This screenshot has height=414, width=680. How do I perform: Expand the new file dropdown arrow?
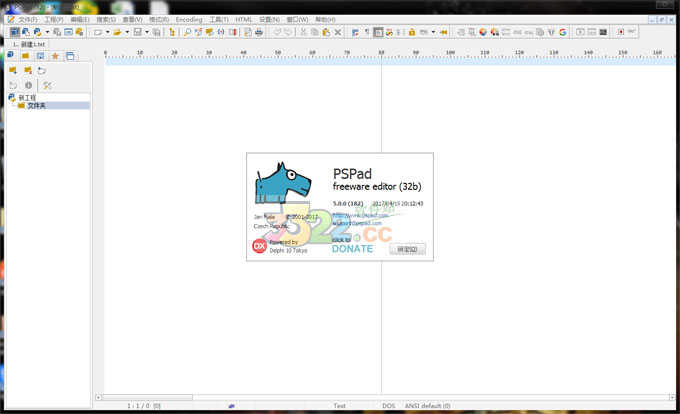click(x=107, y=32)
